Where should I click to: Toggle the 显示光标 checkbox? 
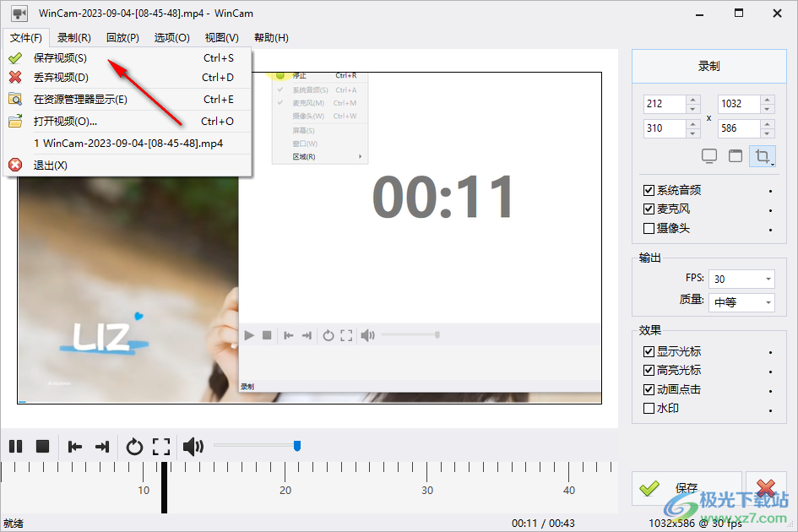(649, 352)
